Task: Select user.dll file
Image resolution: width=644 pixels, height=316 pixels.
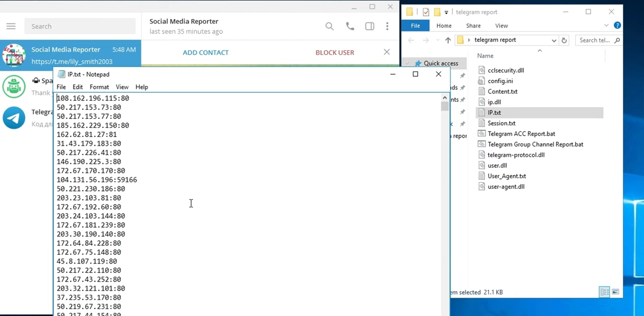Action: tap(497, 166)
